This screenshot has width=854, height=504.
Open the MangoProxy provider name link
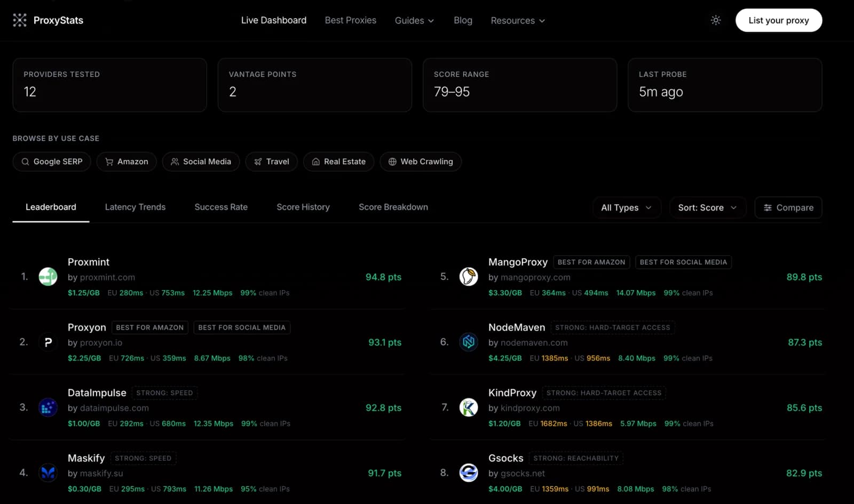[x=518, y=262]
